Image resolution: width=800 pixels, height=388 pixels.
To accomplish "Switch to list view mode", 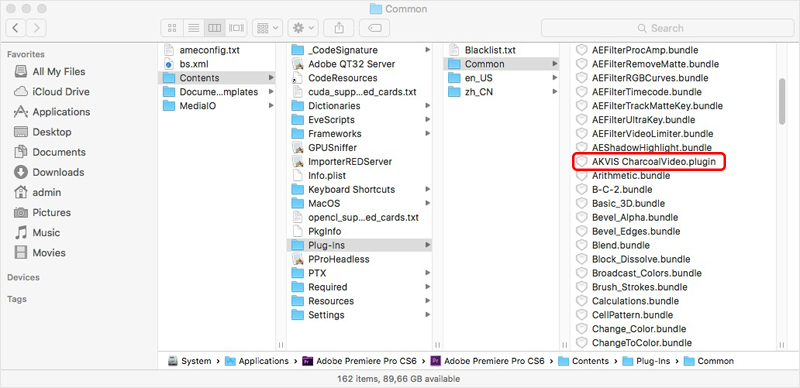I will tap(193, 28).
